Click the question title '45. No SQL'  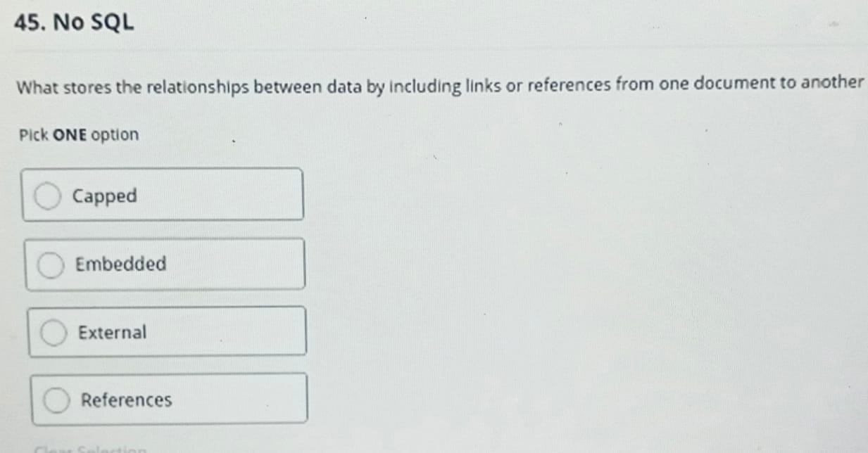coord(73,22)
